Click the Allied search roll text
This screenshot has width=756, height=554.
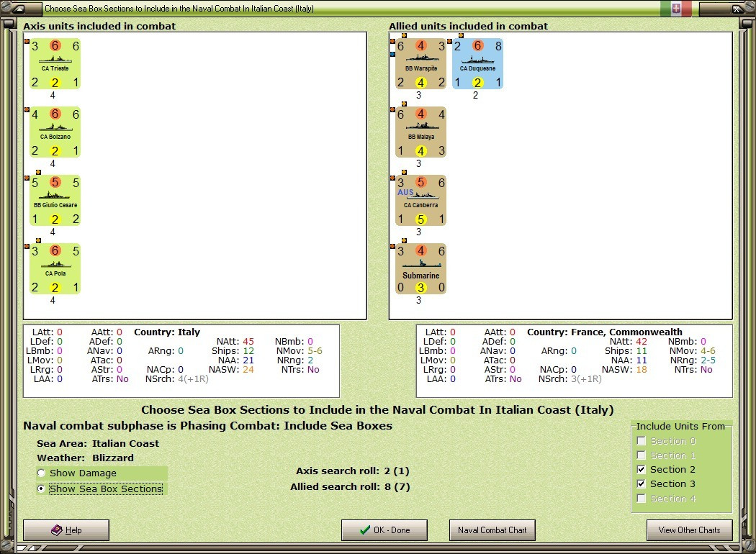tap(350, 486)
